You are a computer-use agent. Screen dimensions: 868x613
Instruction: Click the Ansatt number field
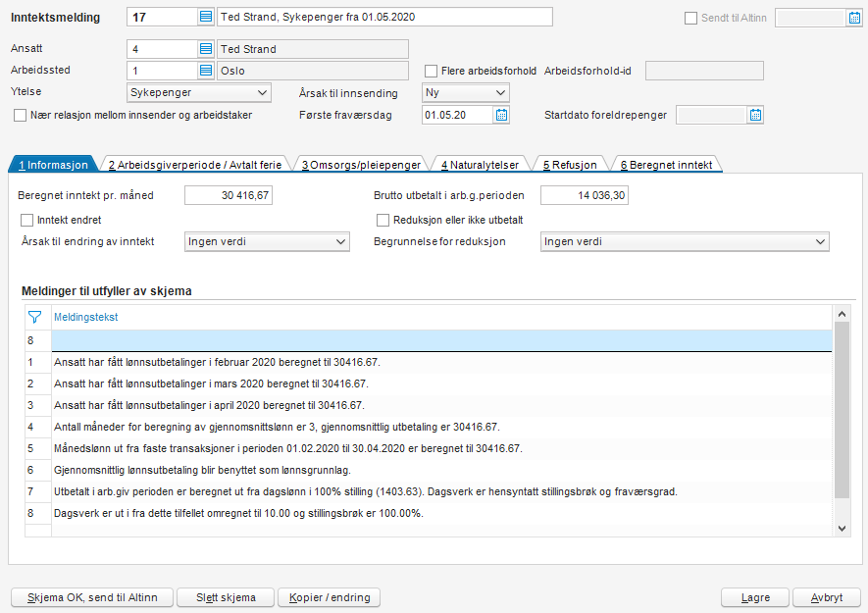[x=162, y=49]
